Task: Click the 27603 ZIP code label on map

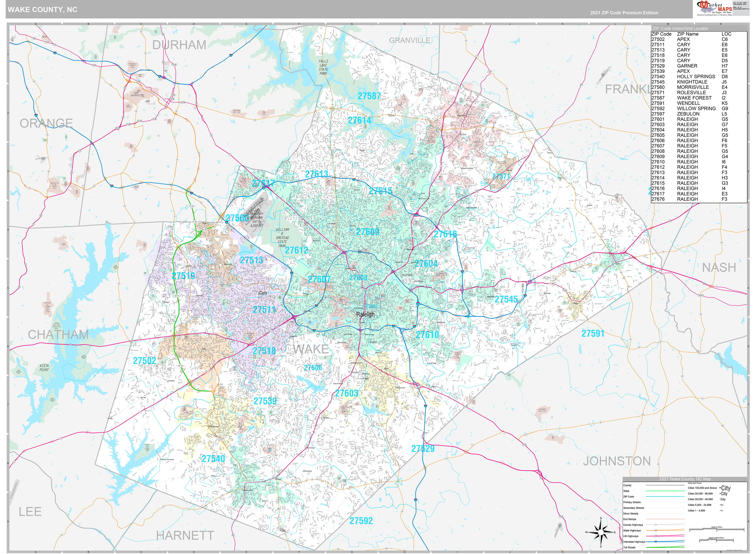Action: [x=347, y=393]
